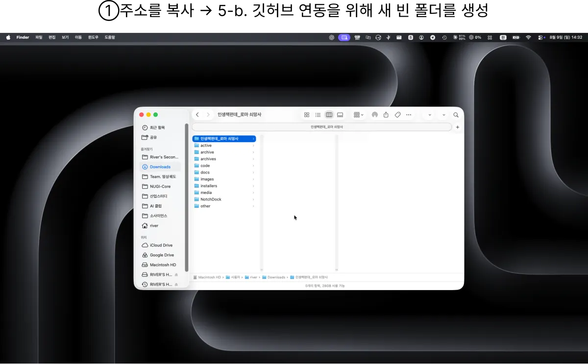
Task: Click the AirDrop toolbar icon
Action: [375, 115]
